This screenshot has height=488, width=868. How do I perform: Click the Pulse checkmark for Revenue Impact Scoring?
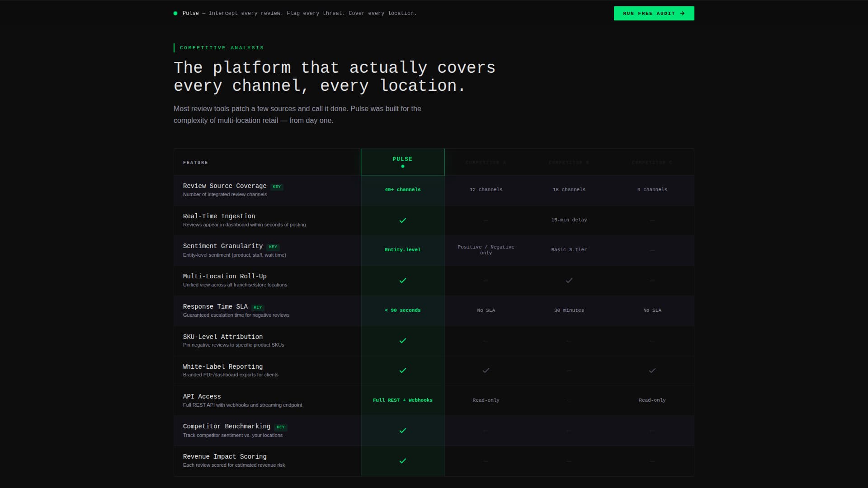coord(403,461)
